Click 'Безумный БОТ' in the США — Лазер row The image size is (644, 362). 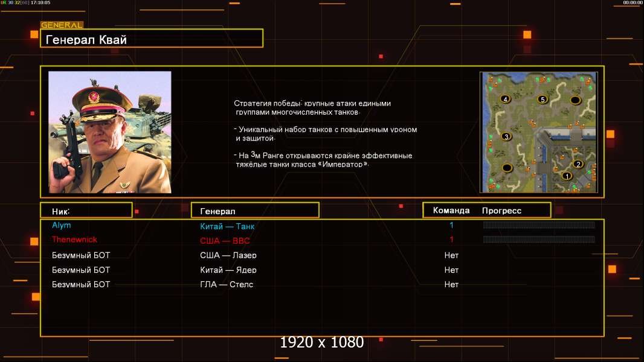(x=81, y=255)
